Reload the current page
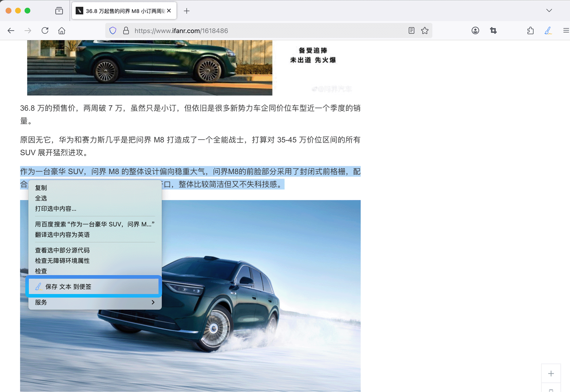Viewport: 570px width, 392px height. pyautogui.click(x=45, y=31)
